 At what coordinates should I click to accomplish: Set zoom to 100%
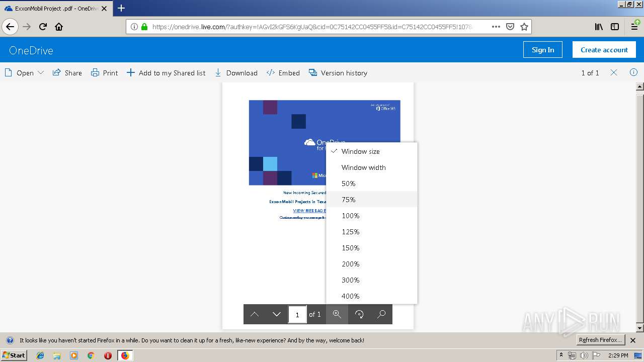(x=372, y=216)
